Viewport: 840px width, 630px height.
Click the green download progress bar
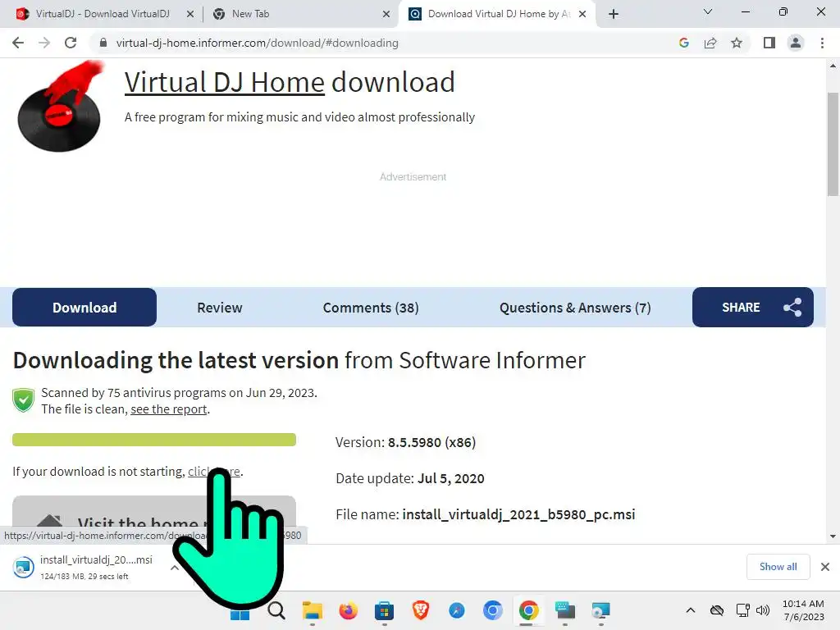tap(154, 440)
